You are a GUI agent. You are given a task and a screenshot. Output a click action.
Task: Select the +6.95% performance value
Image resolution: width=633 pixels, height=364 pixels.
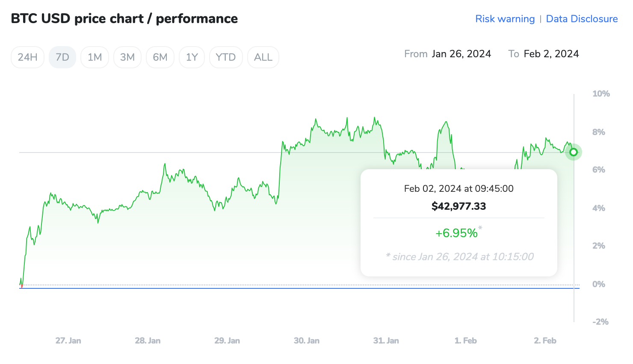tap(456, 233)
